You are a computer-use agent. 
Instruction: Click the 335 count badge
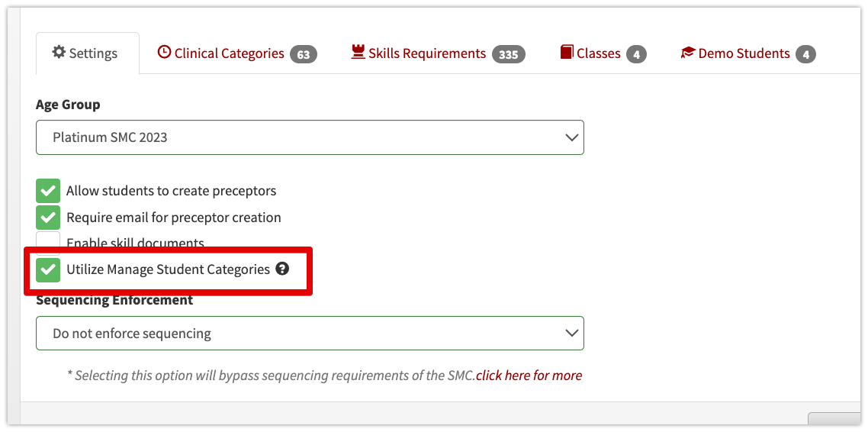click(509, 54)
